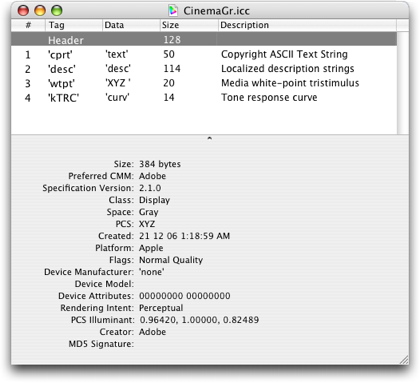Click the 'Device Model:' label
The height and width of the screenshot is (383, 420).
pyautogui.click(x=104, y=284)
